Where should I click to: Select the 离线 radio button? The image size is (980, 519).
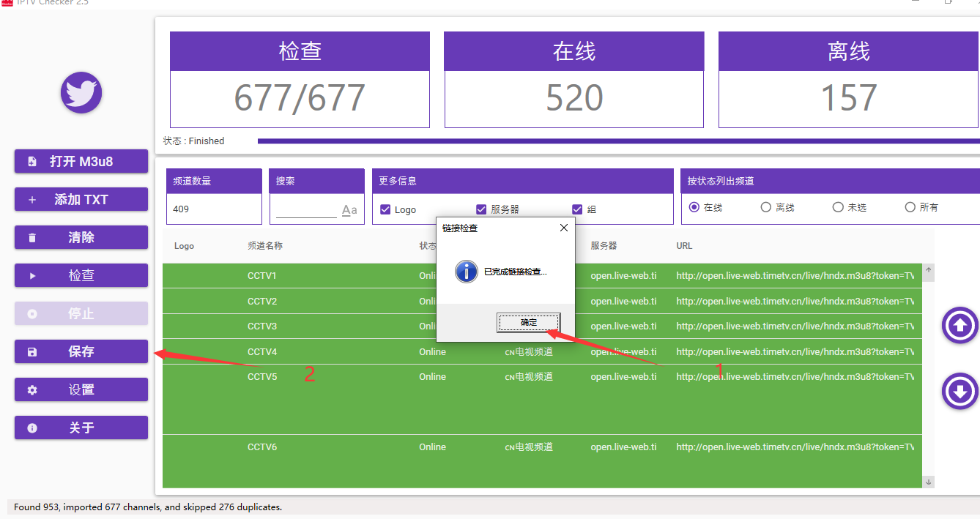[766, 207]
